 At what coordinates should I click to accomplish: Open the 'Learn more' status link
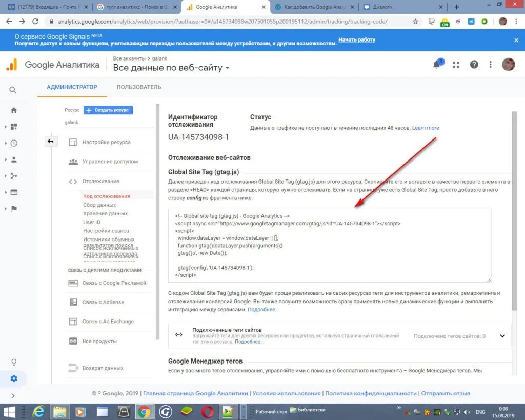(425, 128)
